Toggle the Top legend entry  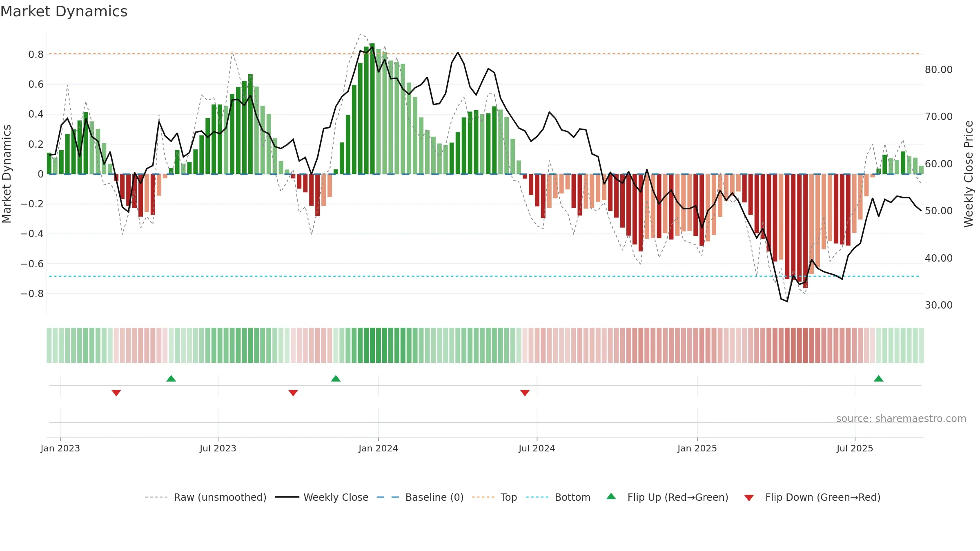(494, 497)
